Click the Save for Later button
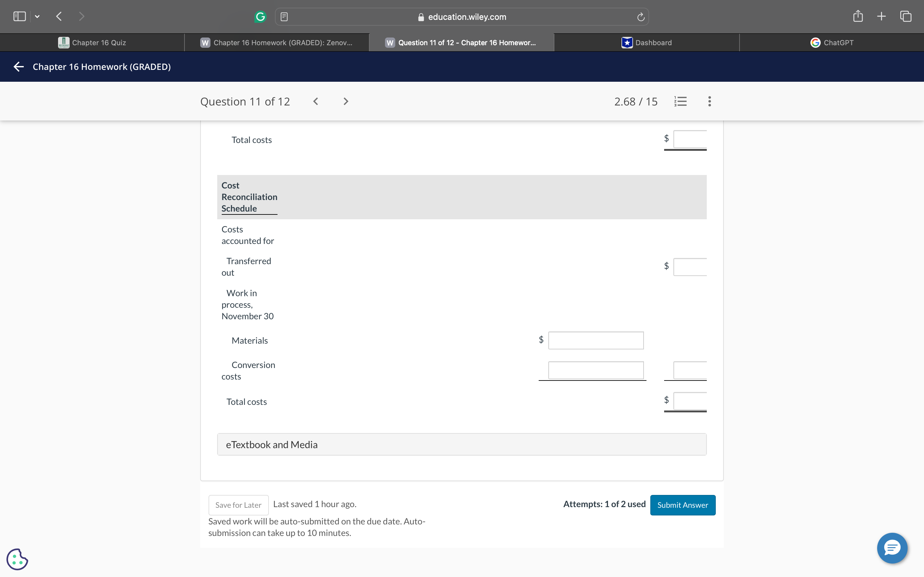The height and width of the screenshot is (577, 924). click(x=238, y=505)
